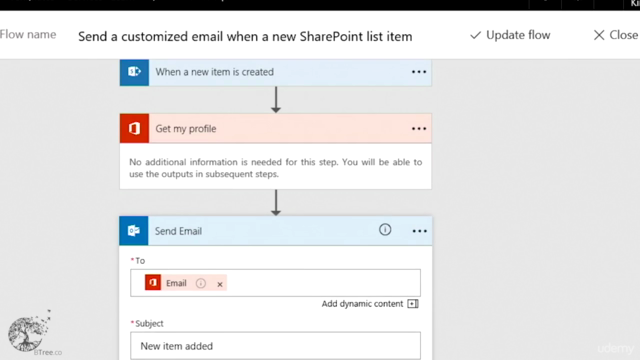Open more options for When a new item is created

point(419,72)
